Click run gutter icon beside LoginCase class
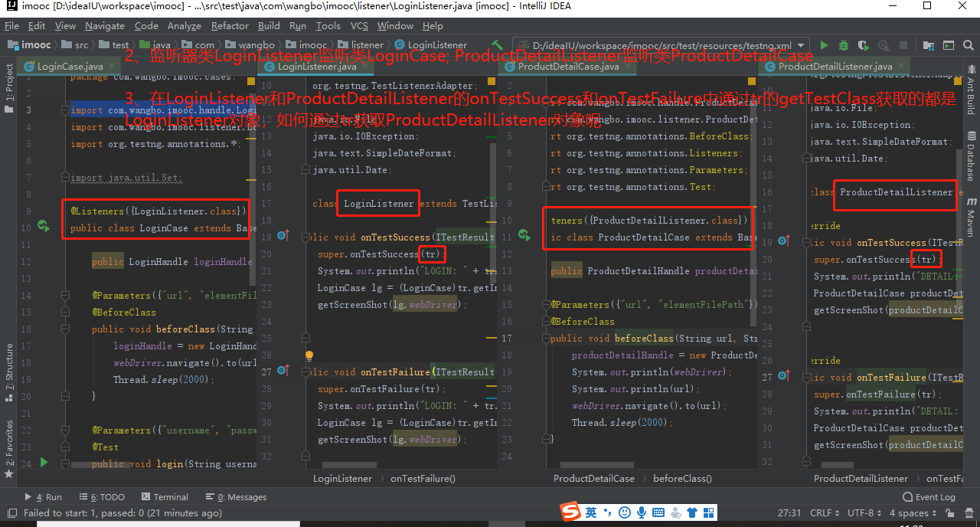Image resolution: width=980 pixels, height=527 pixels. pyautogui.click(x=44, y=226)
